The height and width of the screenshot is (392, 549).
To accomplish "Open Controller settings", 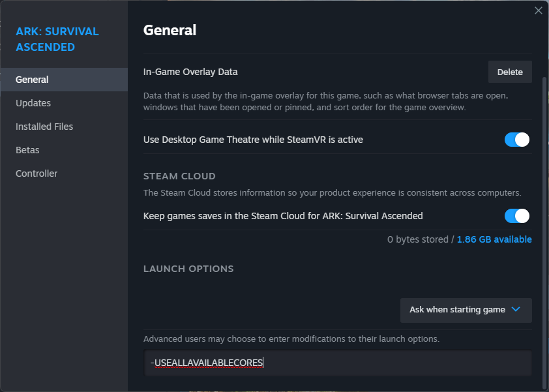I will click(36, 173).
